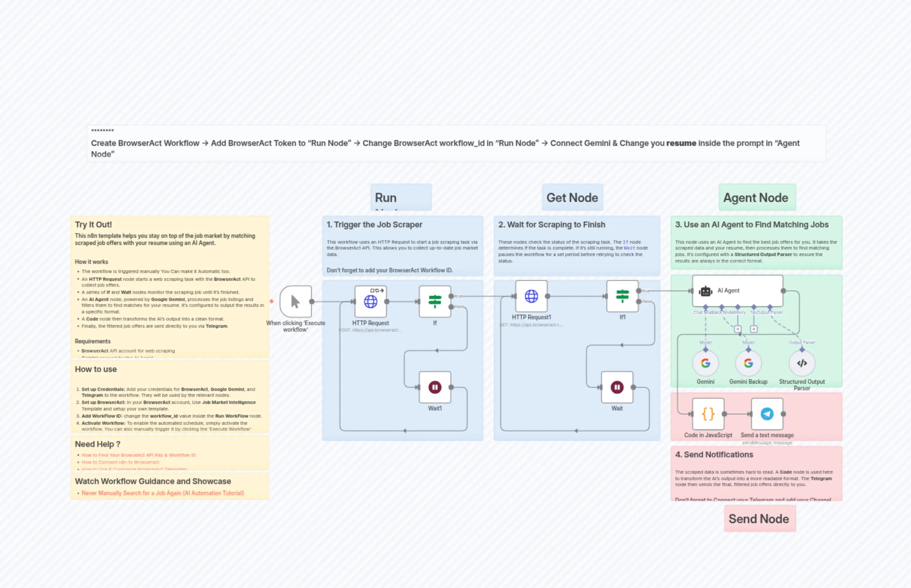Open the Telegram Send a text message node
Viewport: 911px width, 588px height.
click(x=767, y=414)
